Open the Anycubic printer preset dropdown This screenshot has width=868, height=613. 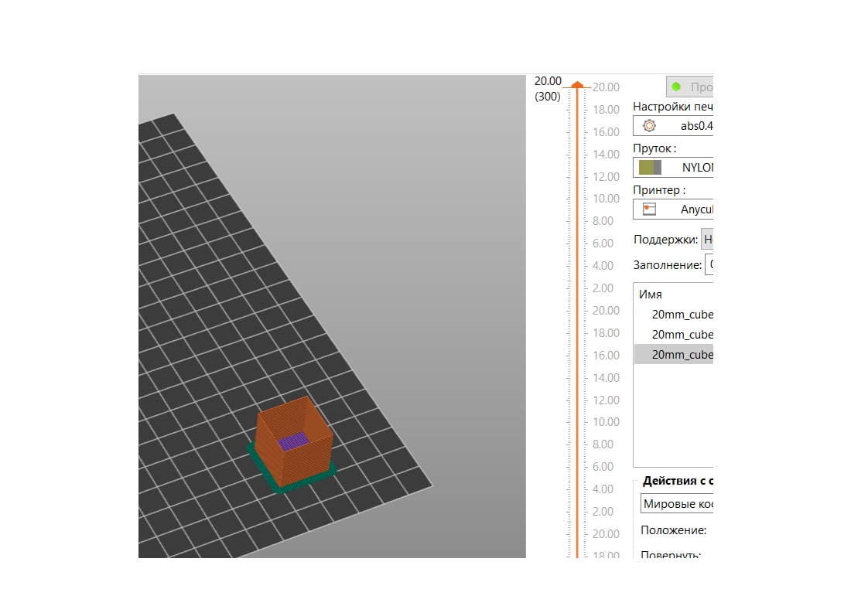[x=673, y=209]
